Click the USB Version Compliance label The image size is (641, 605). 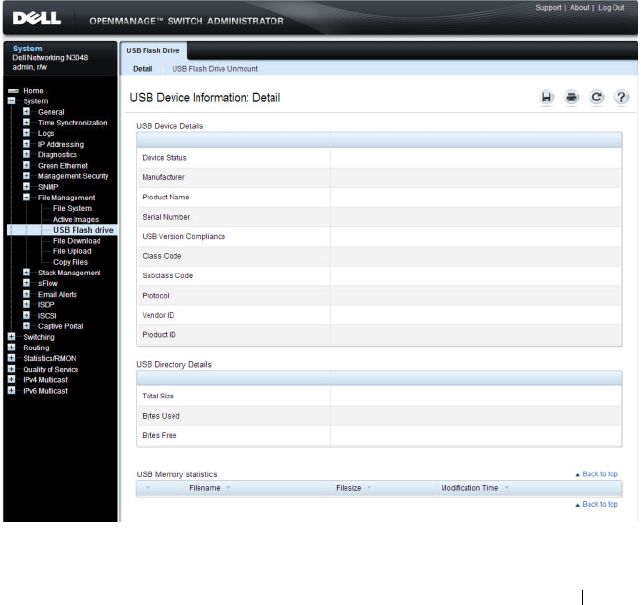(x=184, y=236)
